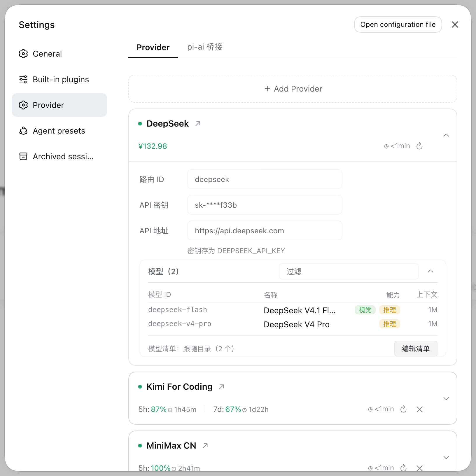This screenshot has width=476, height=476.
Task: Click the 视觉 capability tag
Action: click(365, 310)
